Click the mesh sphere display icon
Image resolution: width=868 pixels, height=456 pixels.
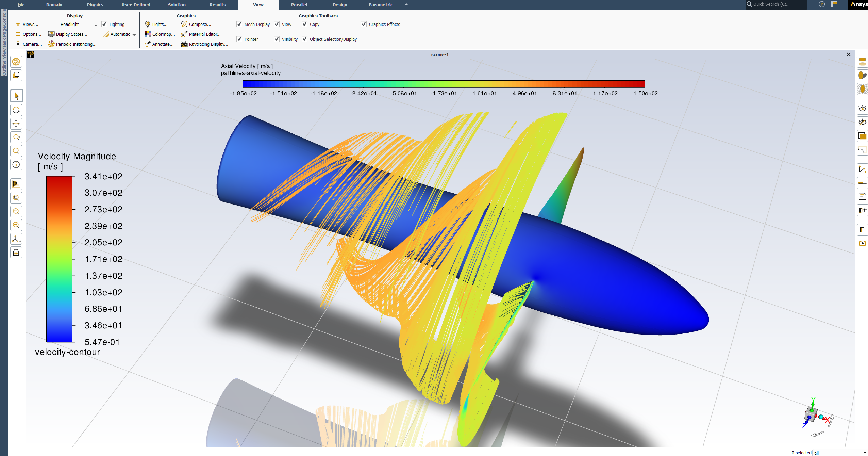click(16, 62)
